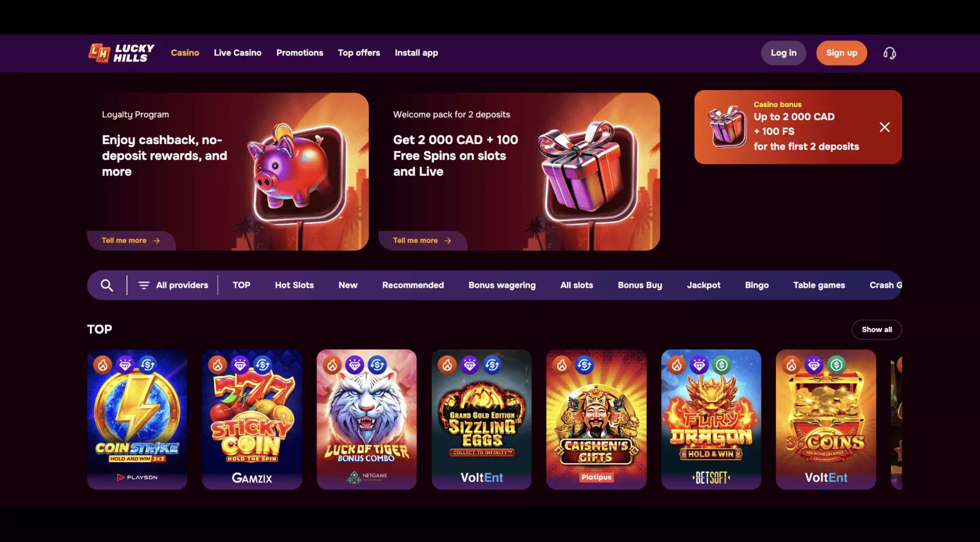Image resolution: width=980 pixels, height=542 pixels.
Task: Click the Log in button
Action: [x=784, y=53]
